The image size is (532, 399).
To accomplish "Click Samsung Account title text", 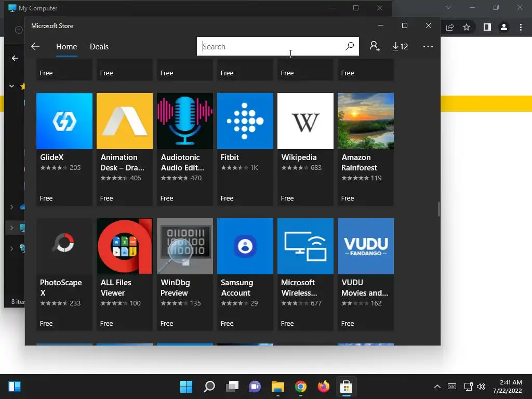I will (x=236, y=287).
